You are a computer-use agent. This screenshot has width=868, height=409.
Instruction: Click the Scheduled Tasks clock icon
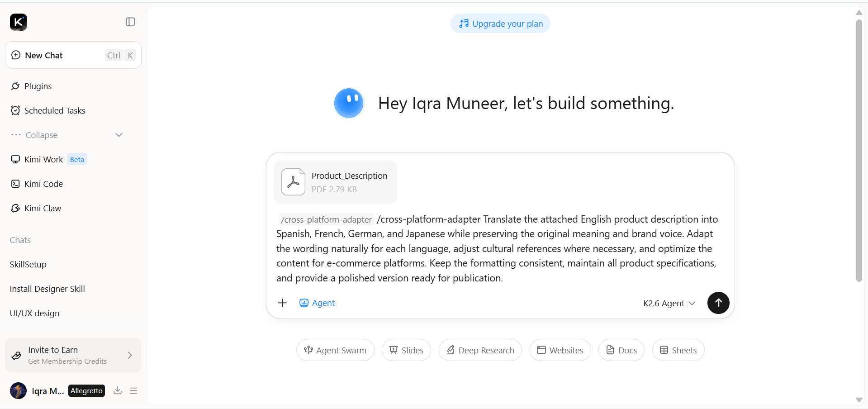click(15, 110)
